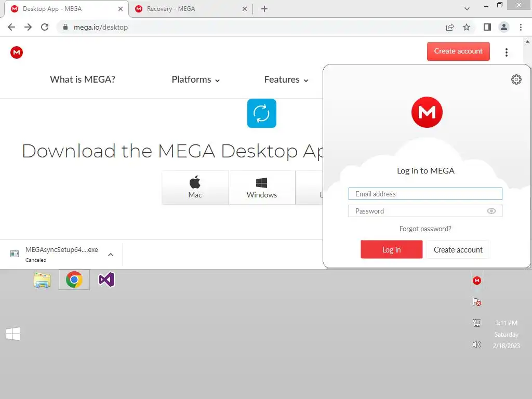Show password with the eye icon

click(x=491, y=211)
